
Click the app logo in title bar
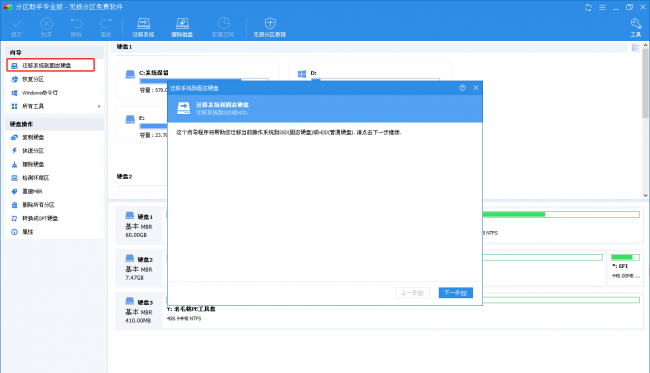[x=8, y=7]
